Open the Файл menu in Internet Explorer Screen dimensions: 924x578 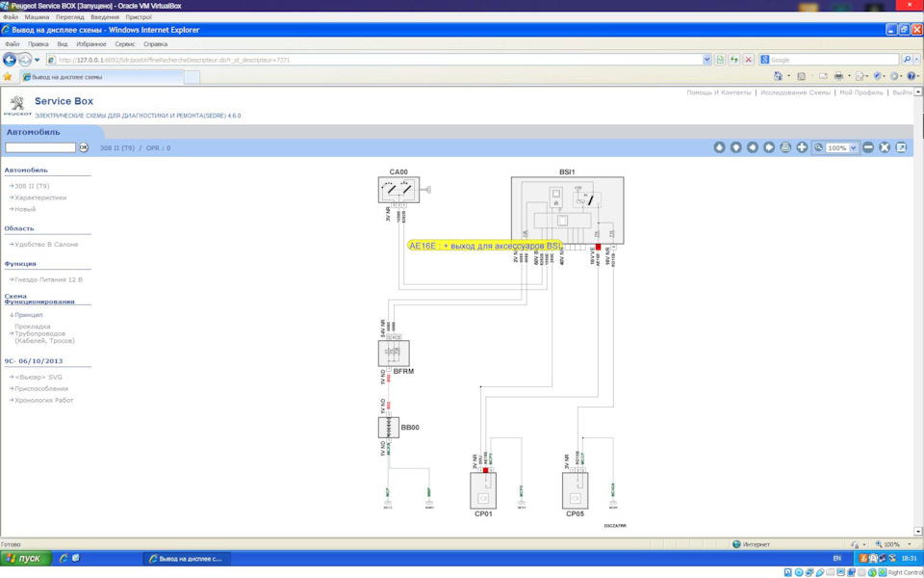[x=12, y=44]
